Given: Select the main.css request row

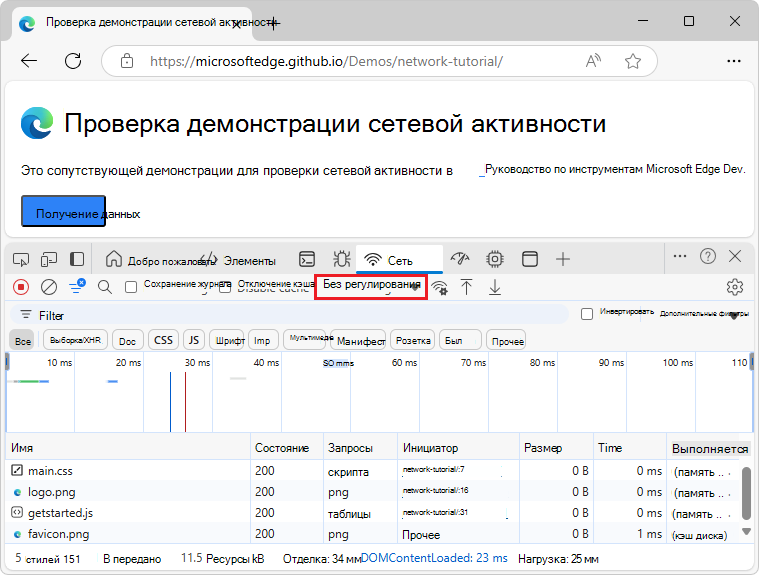Looking at the screenshot, I should (x=373, y=470).
